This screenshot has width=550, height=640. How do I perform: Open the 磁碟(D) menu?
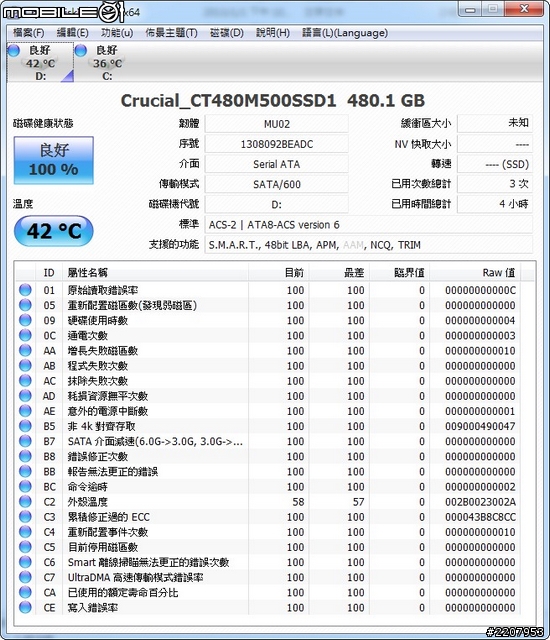point(227,33)
